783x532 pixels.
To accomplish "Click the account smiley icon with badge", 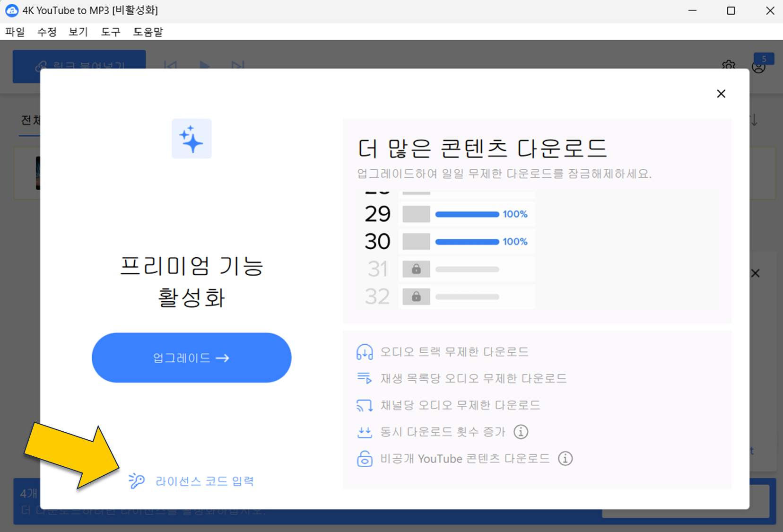I will point(759,67).
